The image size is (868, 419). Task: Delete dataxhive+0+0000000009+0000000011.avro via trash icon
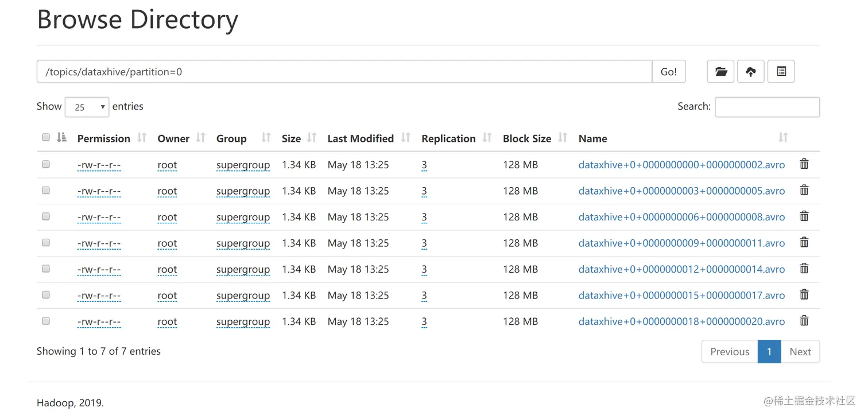coord(804,242)
